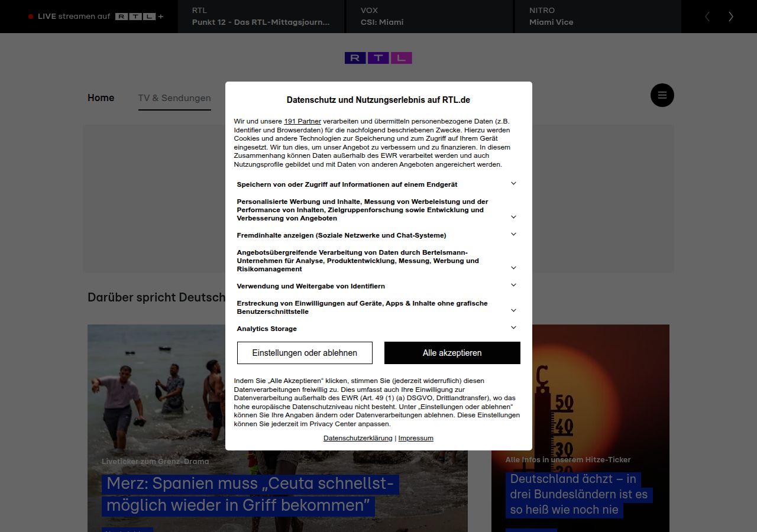Open 'Deutschland ächzt' heat article headline
The image size is (757, 532).
click(x=579, y=494)
